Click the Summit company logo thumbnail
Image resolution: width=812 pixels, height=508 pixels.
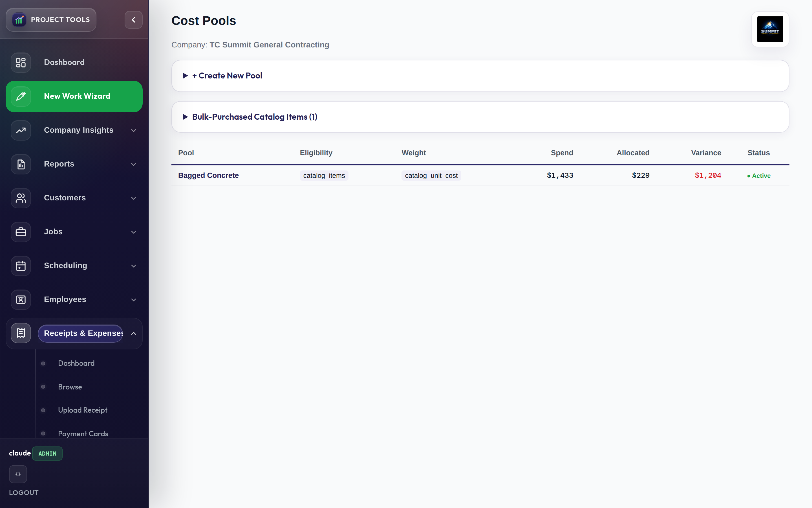pos(770,29)
